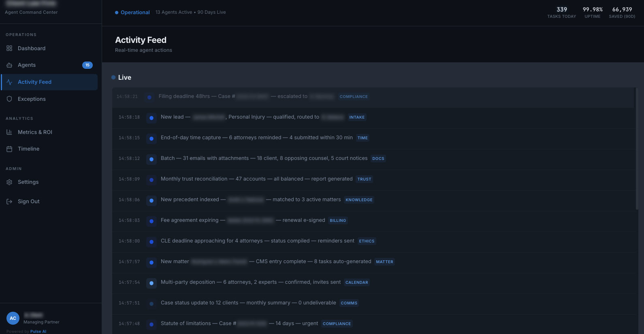Screen dimensions: 644x334
Task: Select the CLE deadline approaching feed entry
Action: (x=257, y=241)
